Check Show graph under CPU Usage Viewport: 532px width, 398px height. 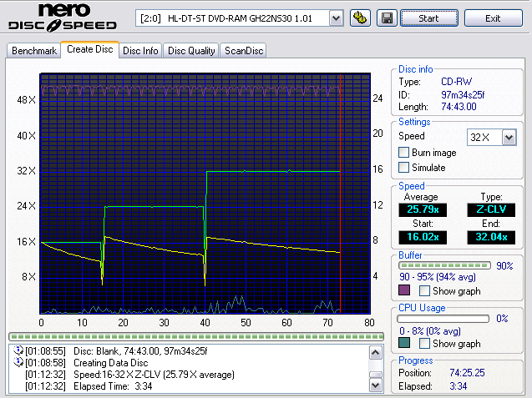click(x=425, y=343)
